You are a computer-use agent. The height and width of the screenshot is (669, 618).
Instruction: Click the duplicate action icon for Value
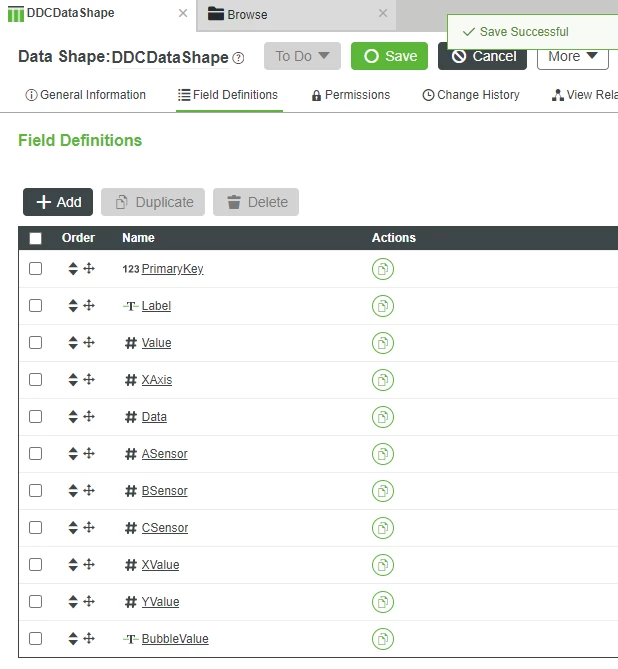(382, 343)
